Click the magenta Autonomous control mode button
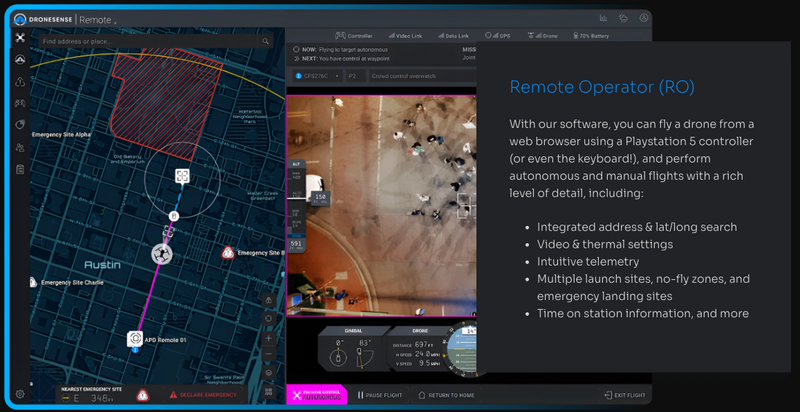This screenshot has width=800, height=412. [x=316, y=395]
